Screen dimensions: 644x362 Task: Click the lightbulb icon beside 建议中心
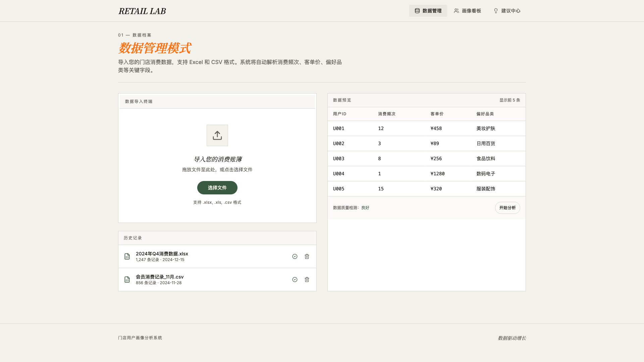point(495,10)
